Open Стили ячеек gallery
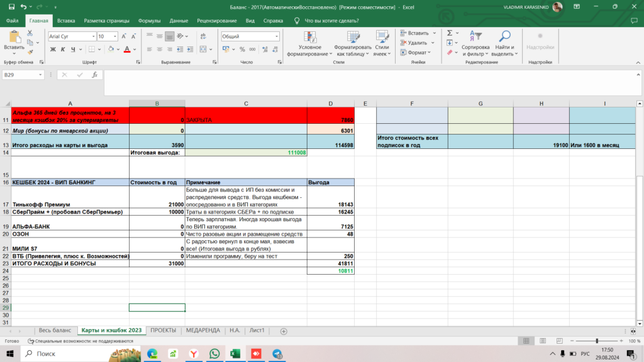The width and height of the screenshot is (644, 362). pos(382,43)
